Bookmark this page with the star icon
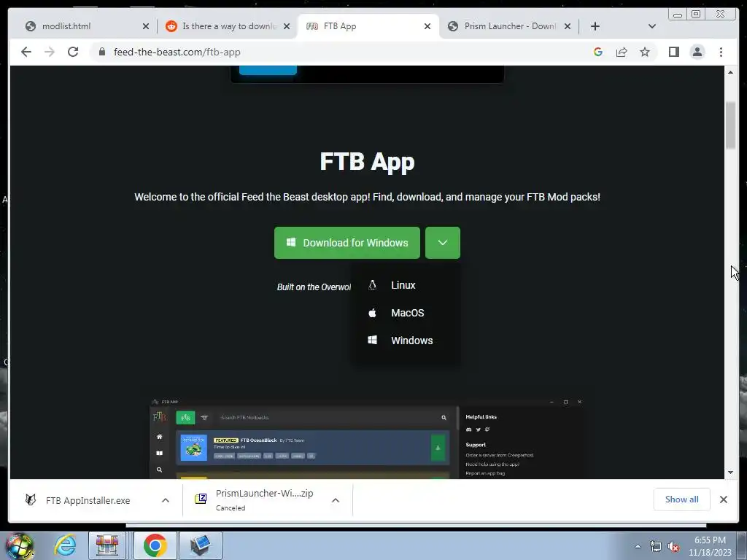 tap(645, 52)
